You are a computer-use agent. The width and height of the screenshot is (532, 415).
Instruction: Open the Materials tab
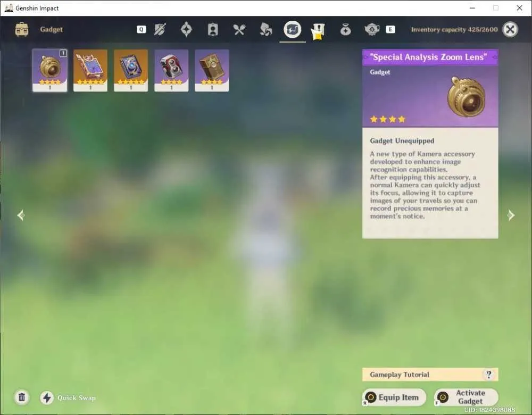265,29
